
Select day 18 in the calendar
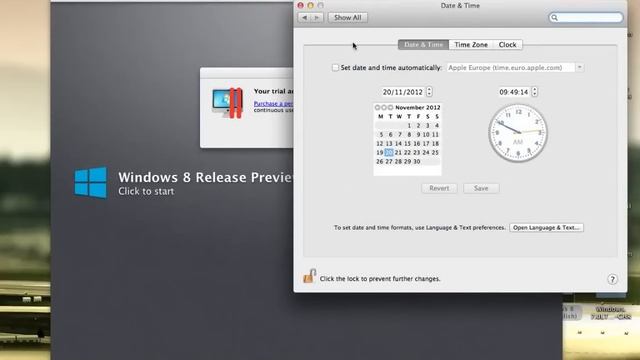pyautogui.click(x=435, y=143)
